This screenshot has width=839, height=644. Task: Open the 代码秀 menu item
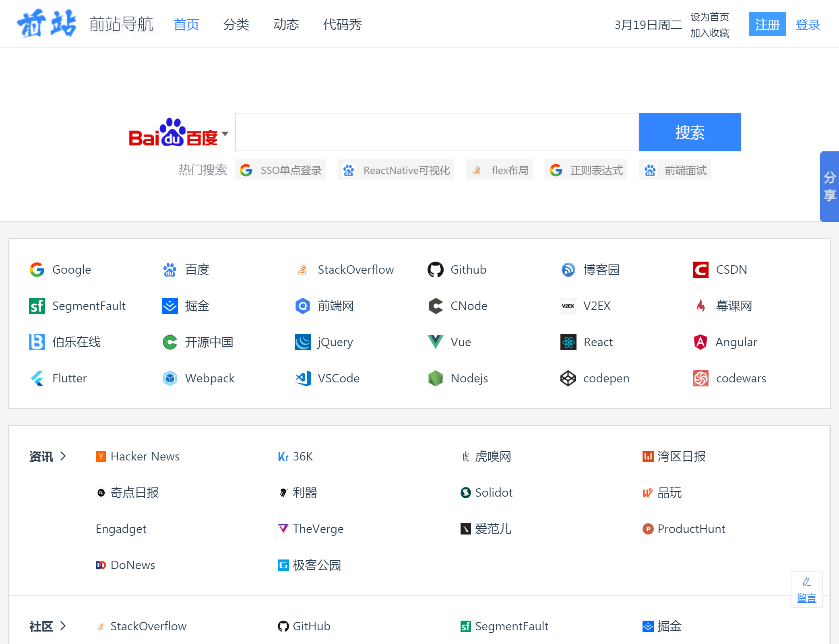click(342, 24)
